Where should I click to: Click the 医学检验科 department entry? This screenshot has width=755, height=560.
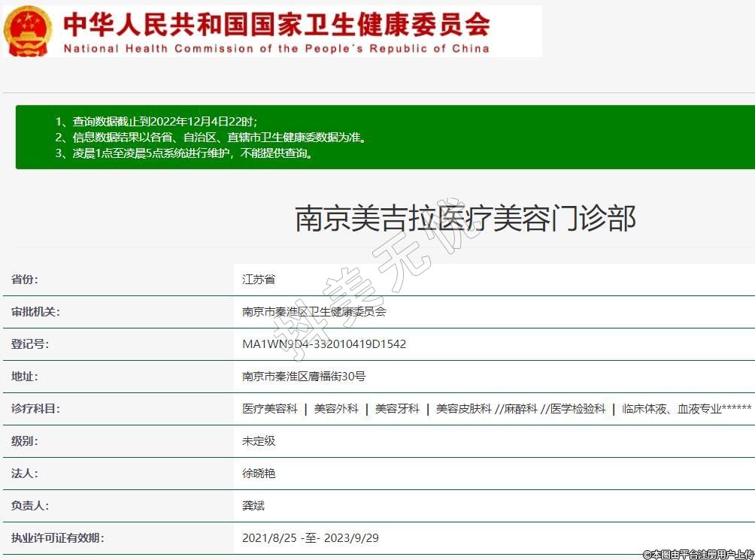coord(578,409)
